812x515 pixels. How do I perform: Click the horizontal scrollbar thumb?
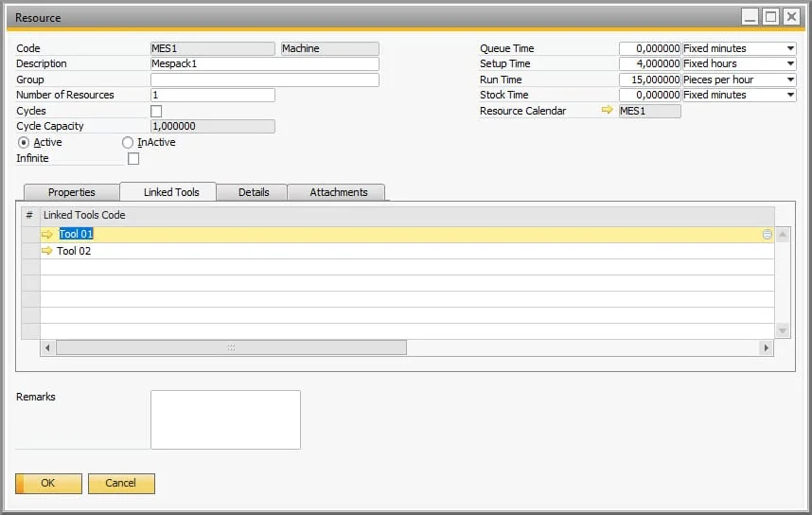click(231, 347)
